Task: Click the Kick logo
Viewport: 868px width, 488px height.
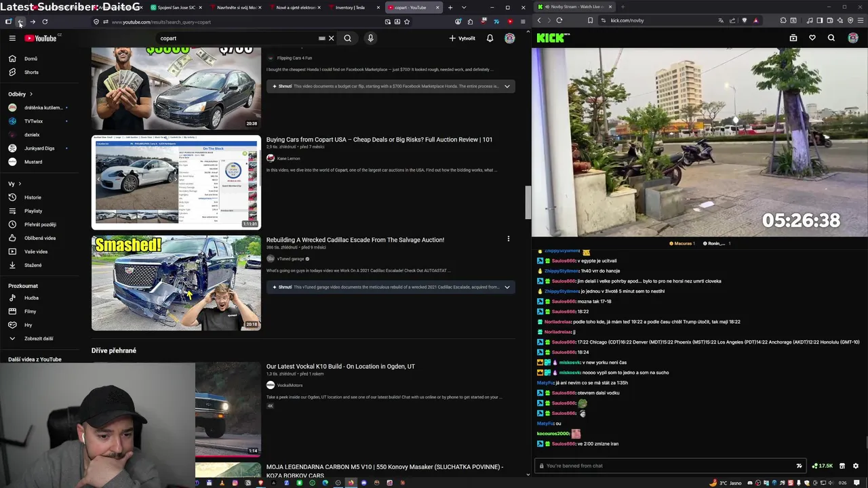Action: (553, 38)
